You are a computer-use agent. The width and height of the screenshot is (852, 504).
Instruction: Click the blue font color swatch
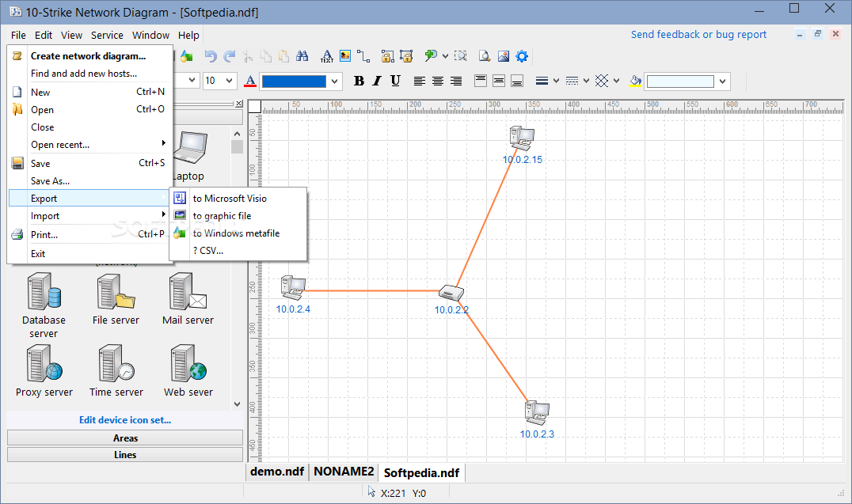294,81
